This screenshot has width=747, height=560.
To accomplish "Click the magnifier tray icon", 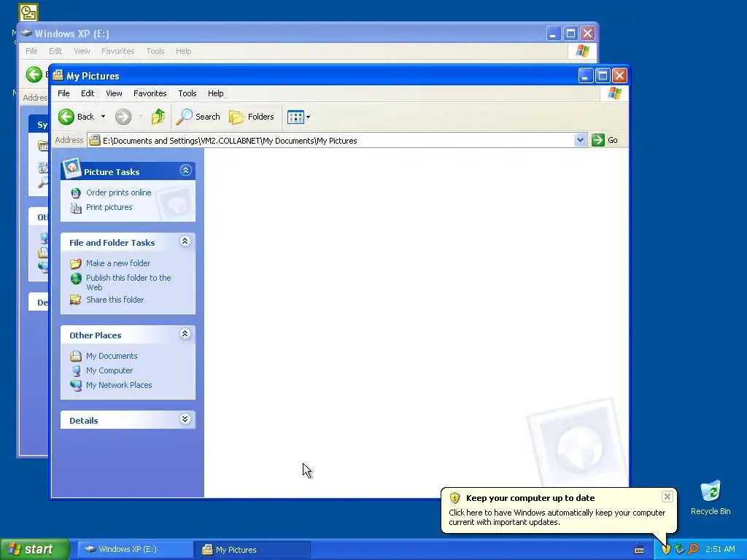I will click(693, 549).
